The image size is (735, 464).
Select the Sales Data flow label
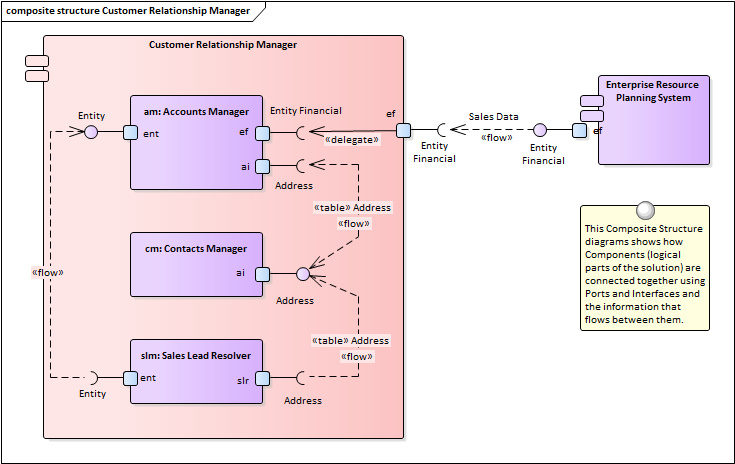pyautogui.click(x=493, y=117)
